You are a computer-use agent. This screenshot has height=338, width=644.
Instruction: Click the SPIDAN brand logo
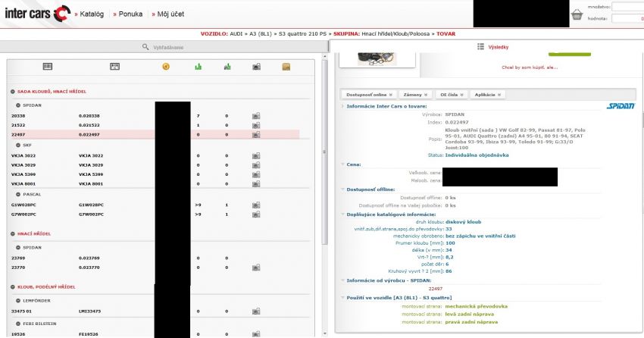click(x=621, y=106)
